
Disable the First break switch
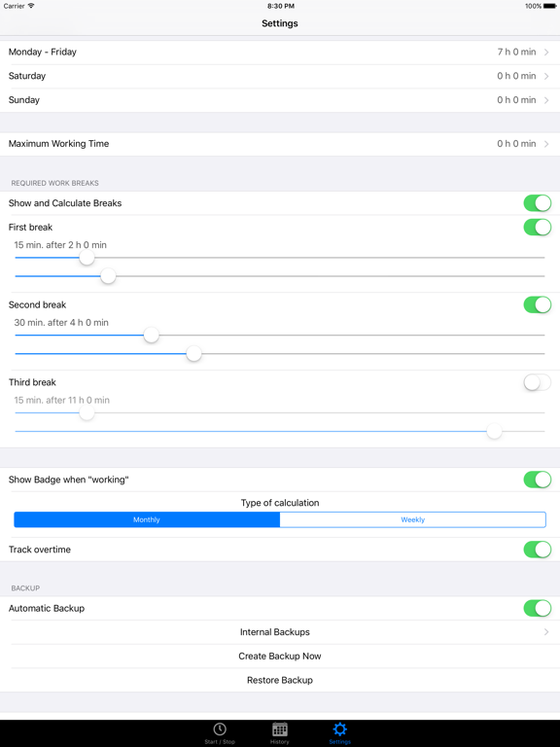click(x=537, y=228)
